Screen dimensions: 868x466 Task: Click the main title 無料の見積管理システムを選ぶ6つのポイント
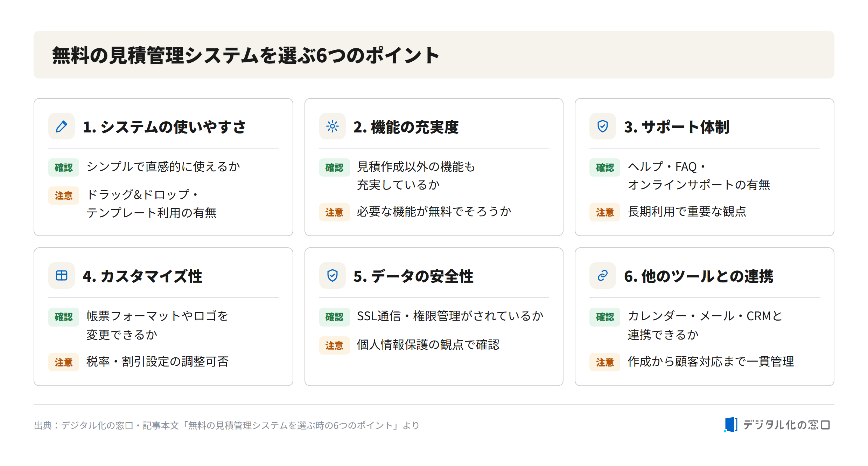(x=246, y=55)
